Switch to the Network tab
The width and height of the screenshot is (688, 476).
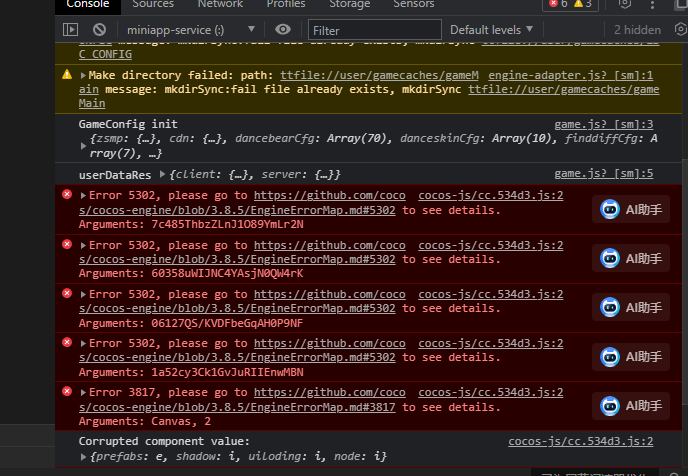pyautogui.click(x=220, y=4)
